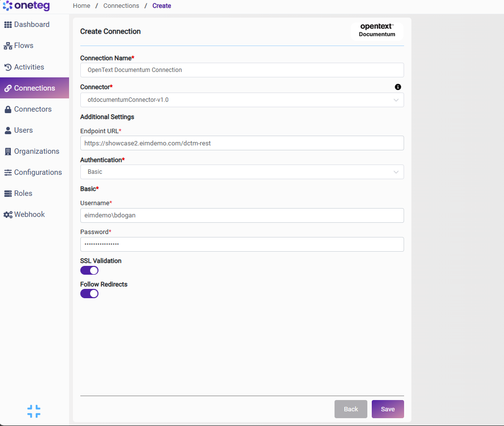Click the Save button
The image size is (504, 426).
pyautogui.click(x=387, y=409)
